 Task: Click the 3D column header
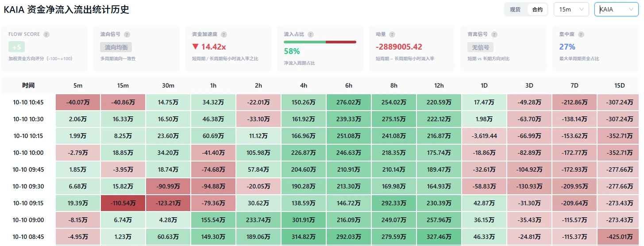click(529, 85)
